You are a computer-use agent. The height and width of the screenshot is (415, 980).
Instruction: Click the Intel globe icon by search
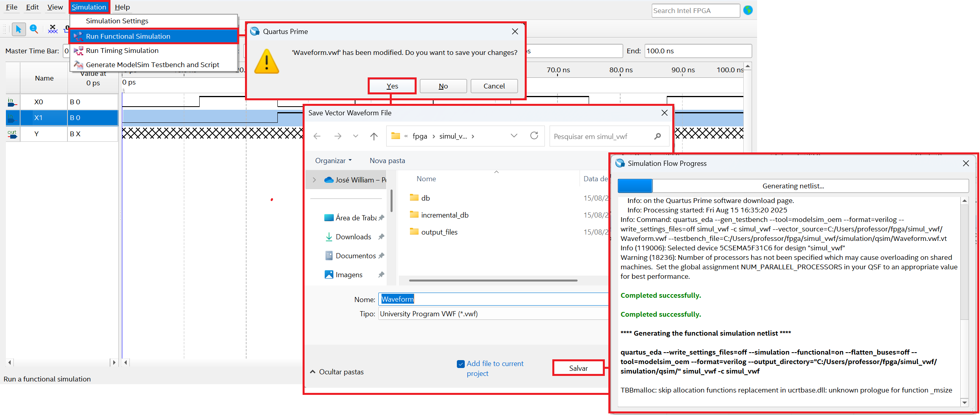[x=748, y=11]
